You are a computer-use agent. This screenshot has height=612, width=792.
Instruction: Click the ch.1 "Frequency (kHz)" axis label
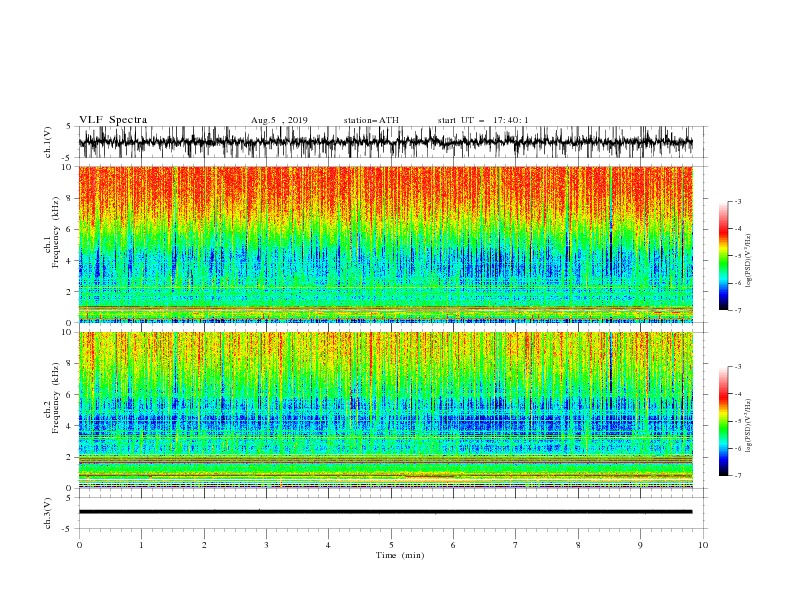tap(56, 232)
